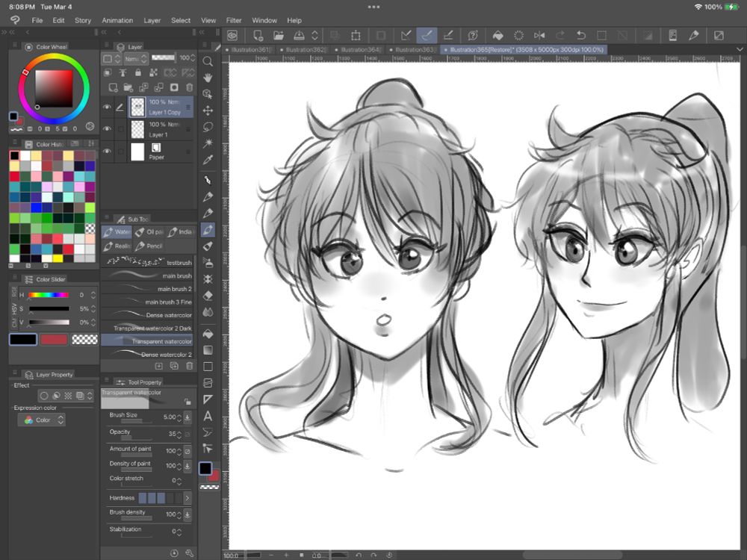Click the H hue slider bar
The height and width of the screenshot is (560, 747).
(49, 295)
